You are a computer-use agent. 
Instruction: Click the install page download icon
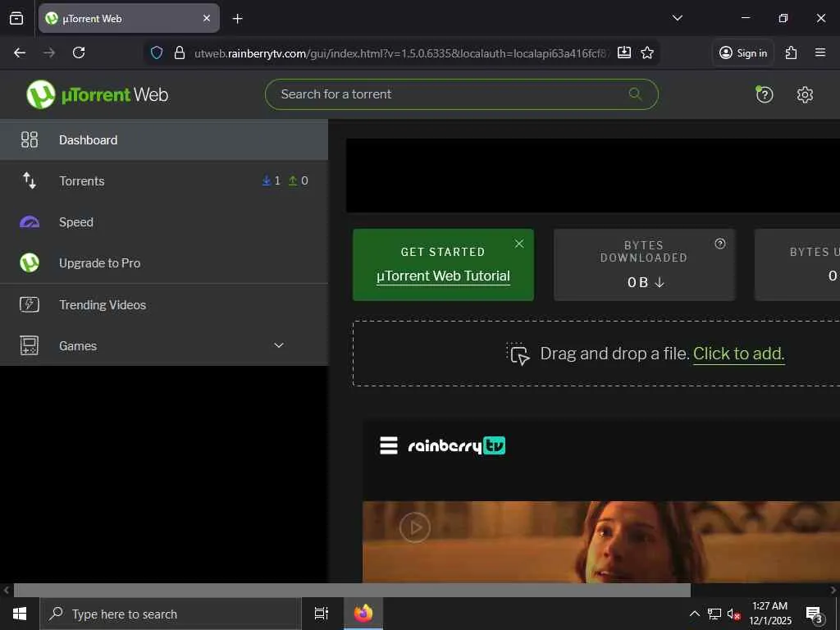pyautogui.click(x=624, y=52)
